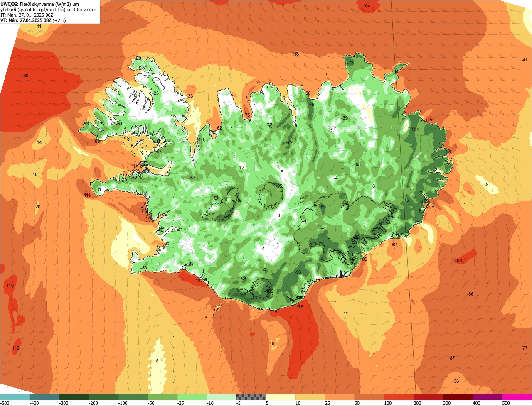Click the value "14" in the western sea
This screenshot has width=532, height=406.
[x=39, y=142]
